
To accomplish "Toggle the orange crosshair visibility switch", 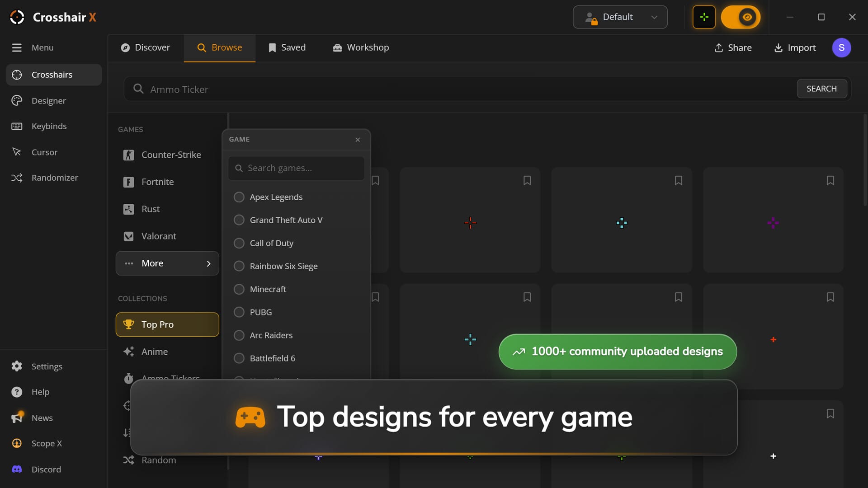I will pos(741,17).
